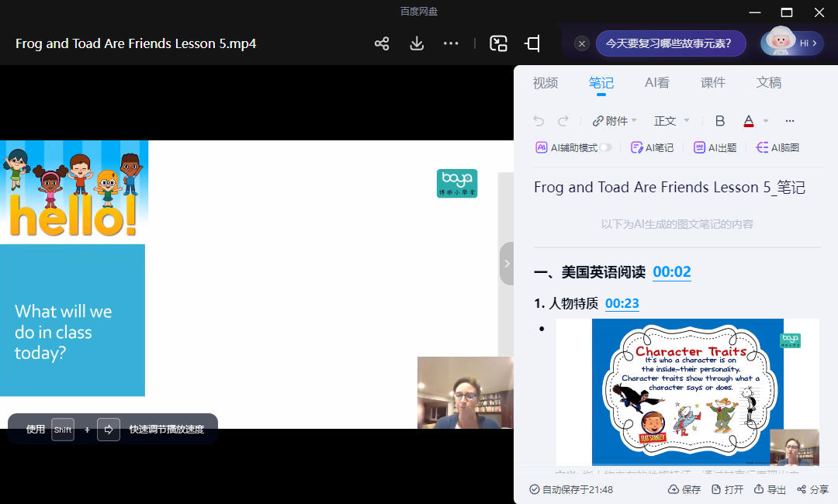838x504 pixels.
Task: Dismiss the AI suggestion prompt bubble
Action: (x=582, y=43)
